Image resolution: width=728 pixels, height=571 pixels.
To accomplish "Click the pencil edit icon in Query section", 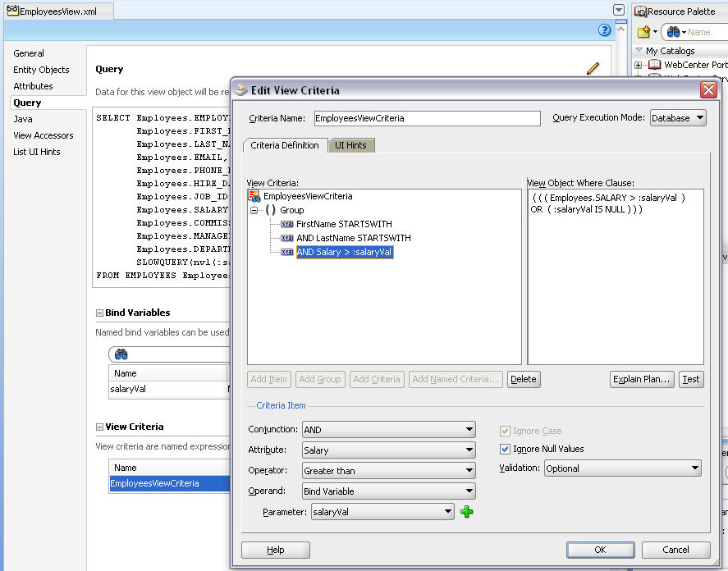I will pos(593,68).
